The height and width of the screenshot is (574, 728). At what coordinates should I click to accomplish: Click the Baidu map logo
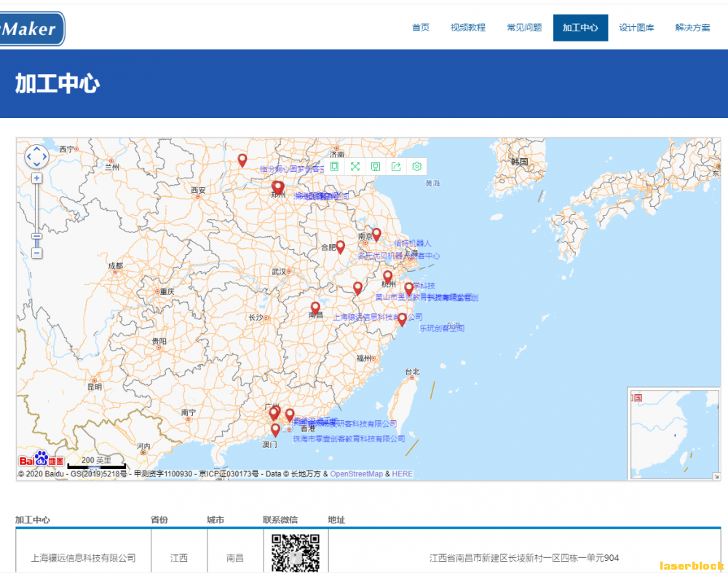pyautogui.click(x=41, y=459)
